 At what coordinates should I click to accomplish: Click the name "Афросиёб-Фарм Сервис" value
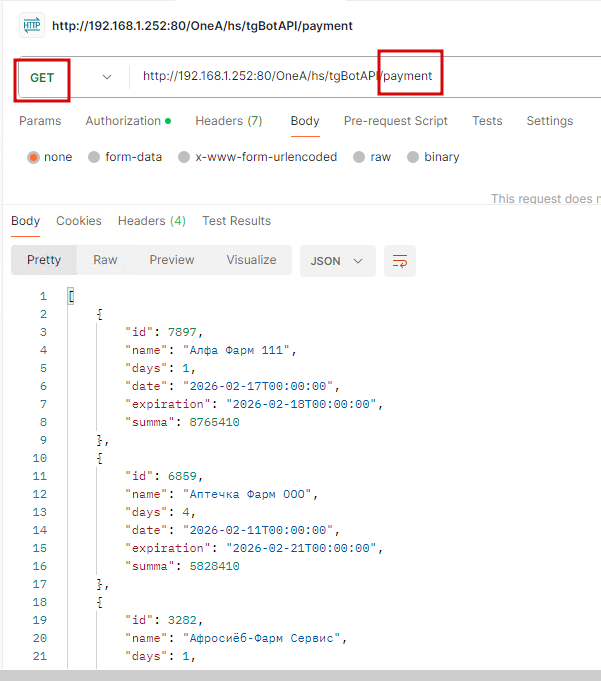coord(261,638)
